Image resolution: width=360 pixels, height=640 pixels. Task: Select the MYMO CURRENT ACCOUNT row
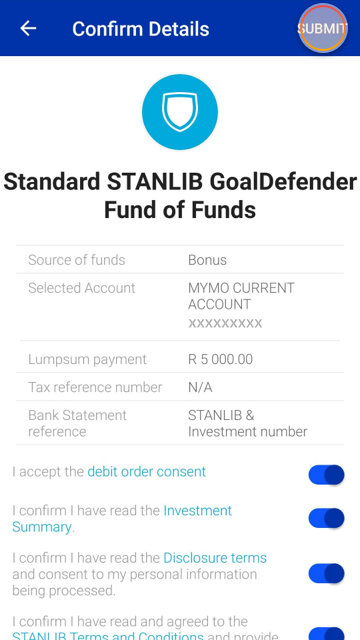pyautogui.click(x=180, y=306)
